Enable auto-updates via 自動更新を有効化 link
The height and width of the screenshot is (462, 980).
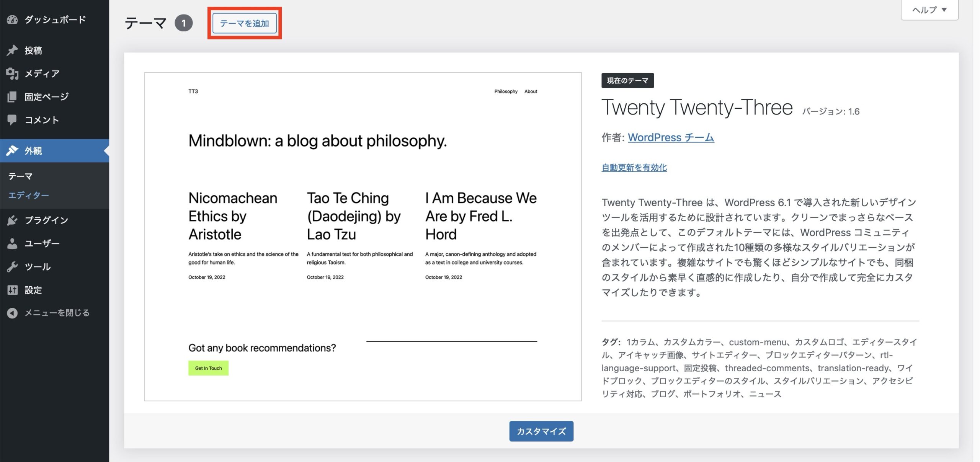pos(634,168)
